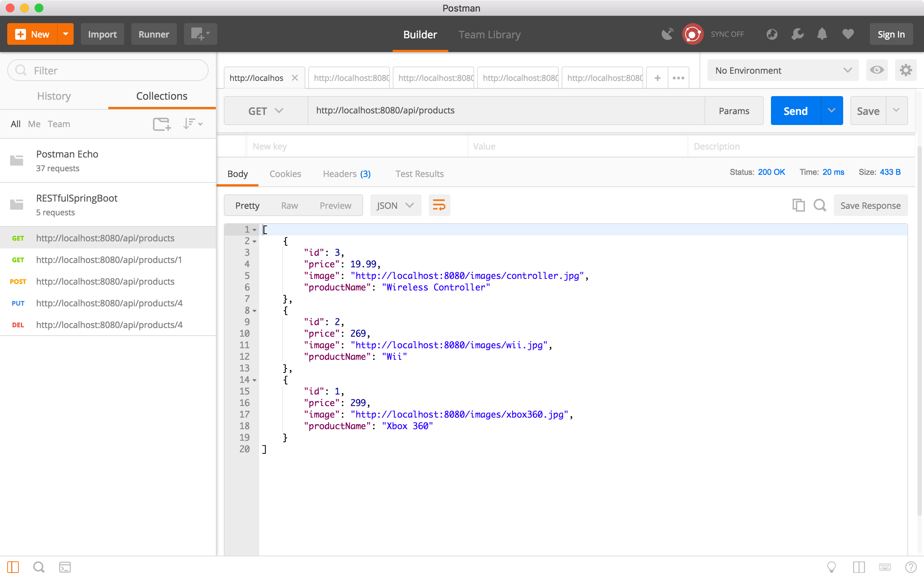Open the Test Results tab
Image resolution: width=924 pixels, height=578 pixels.
coord(419,174)
